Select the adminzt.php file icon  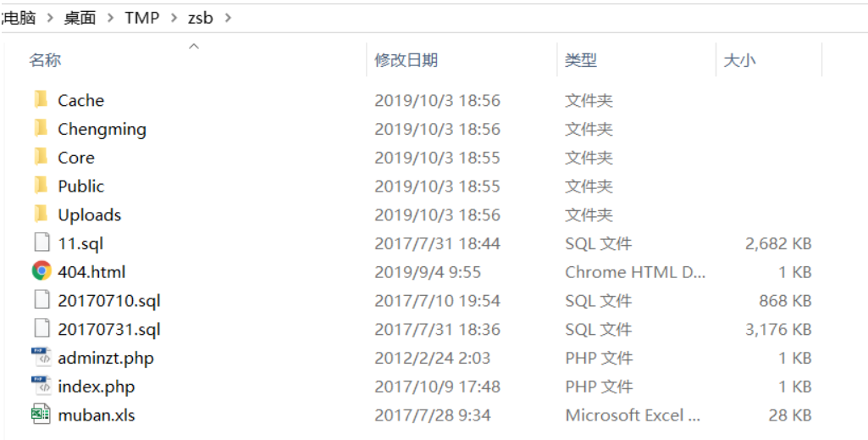pos(41,358)
